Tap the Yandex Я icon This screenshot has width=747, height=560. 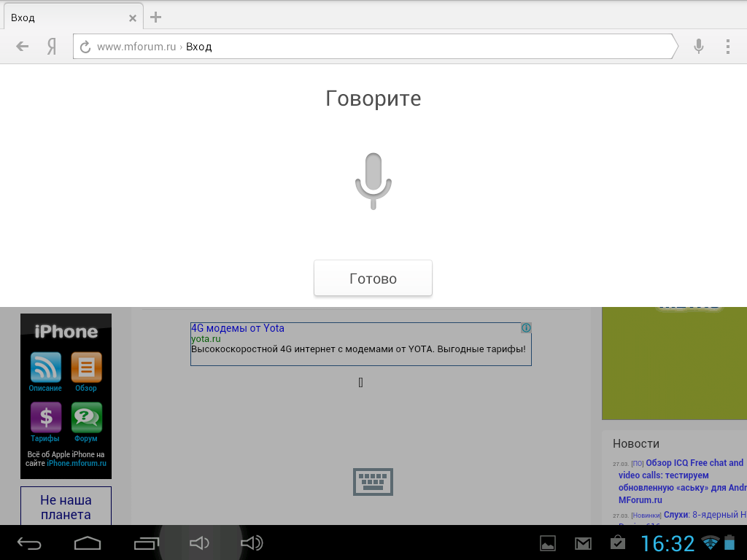pyautogui.click(x=52, y=47)
